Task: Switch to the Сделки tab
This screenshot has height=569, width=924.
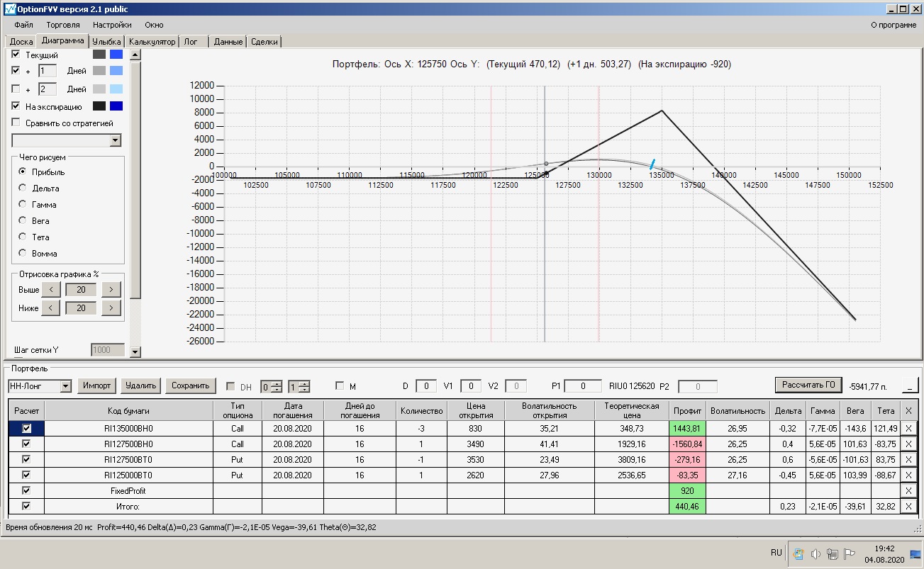Action: click(265, 42)
